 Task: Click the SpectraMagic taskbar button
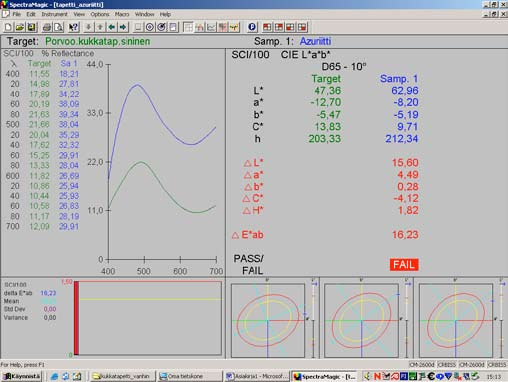325,376
